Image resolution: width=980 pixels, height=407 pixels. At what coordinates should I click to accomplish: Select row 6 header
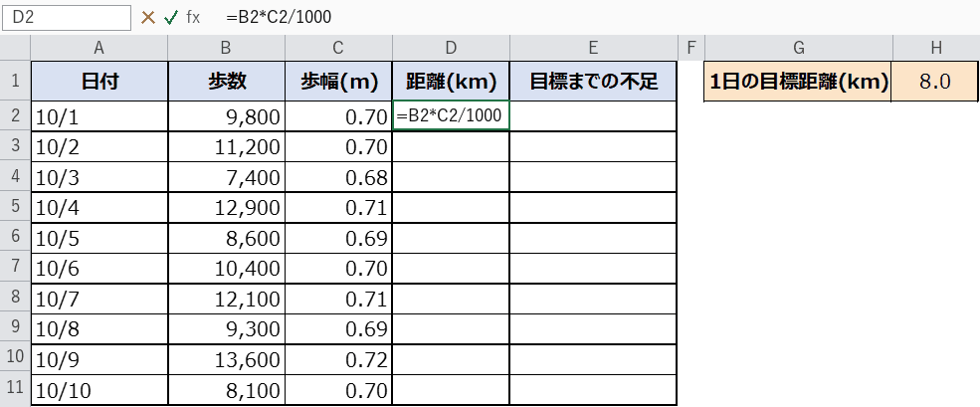(x=15, y=238)
